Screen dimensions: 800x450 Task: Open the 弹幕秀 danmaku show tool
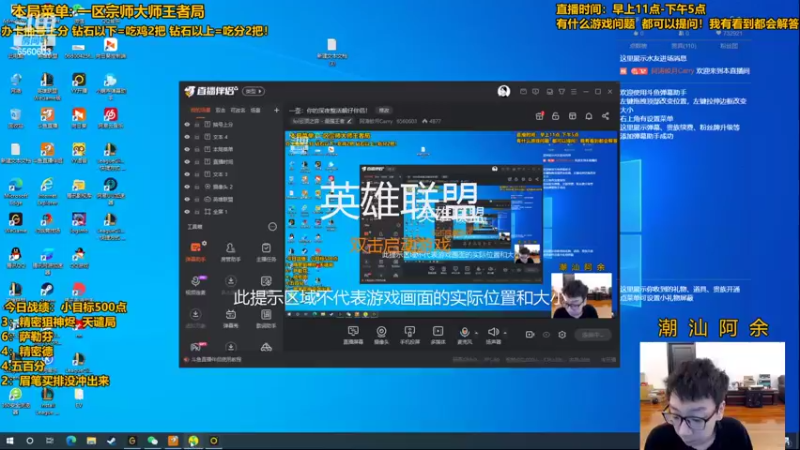pos(231,318)
